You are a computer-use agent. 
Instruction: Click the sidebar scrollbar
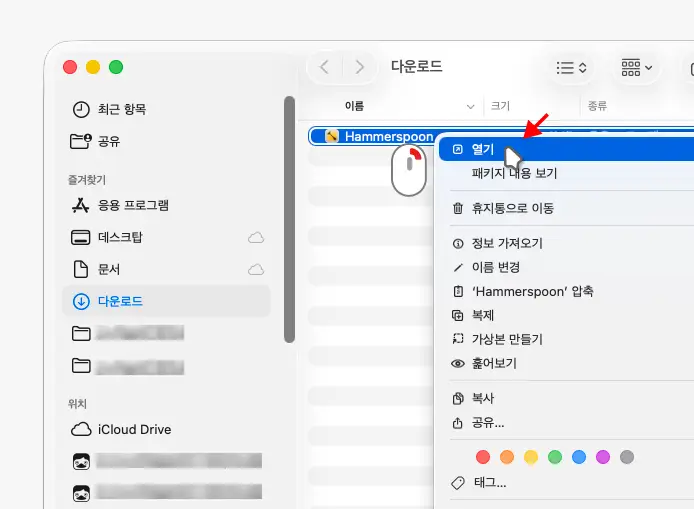click(289, 219)
